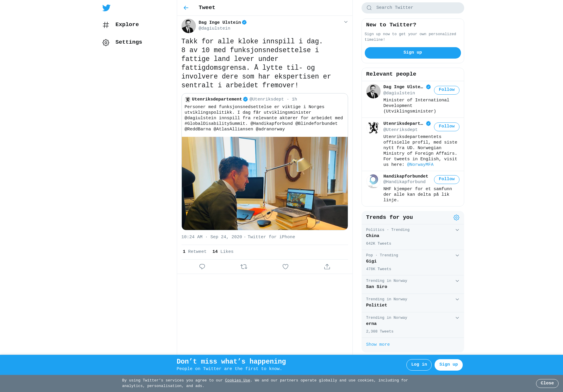Open trends settings gear icon
This screenshot has height=392, width=563.
point(456,217)
